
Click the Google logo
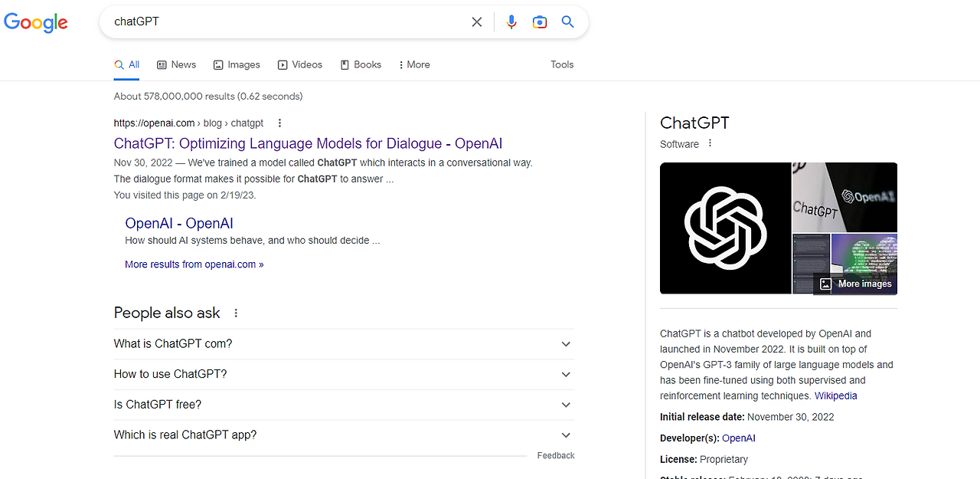[36, 22]
